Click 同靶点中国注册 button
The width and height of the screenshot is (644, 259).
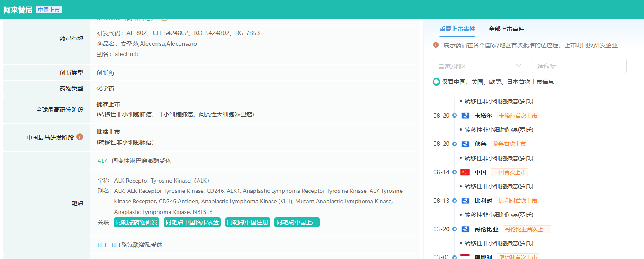(248, 222)
